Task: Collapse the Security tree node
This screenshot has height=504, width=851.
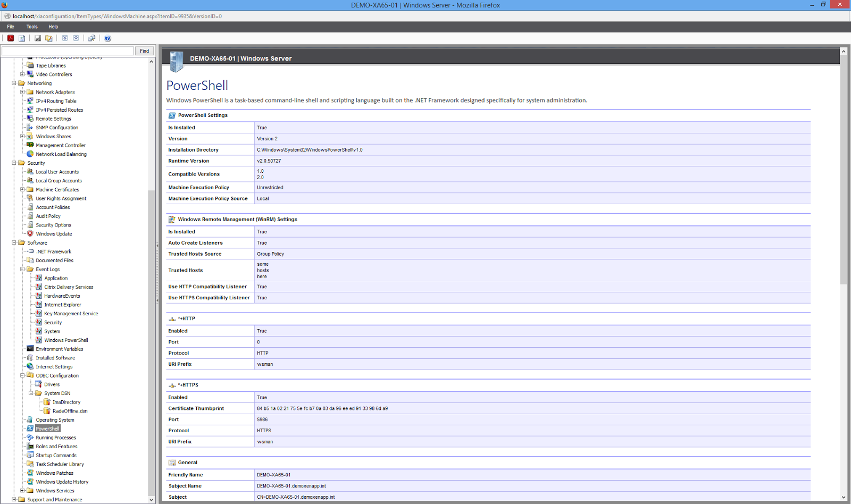Action: (x=14, y=163)
